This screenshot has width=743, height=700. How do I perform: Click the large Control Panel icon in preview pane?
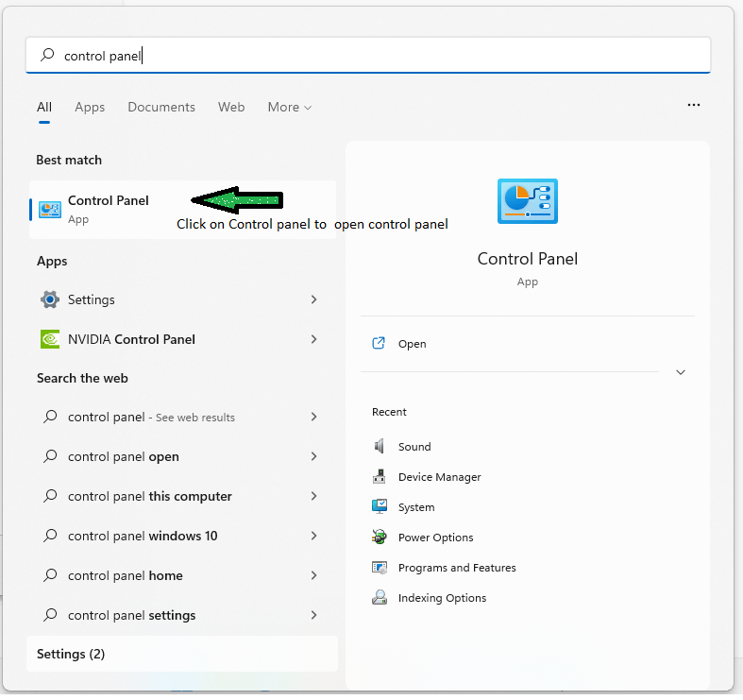528,201
